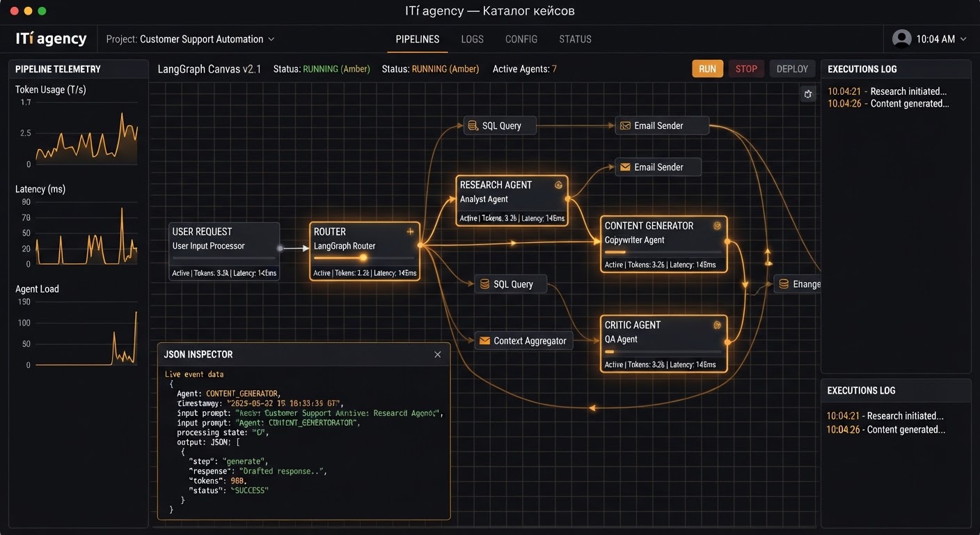
Task: Open the user menu chevron beside 10:04 AM
Action: click(x=963, y=40)
